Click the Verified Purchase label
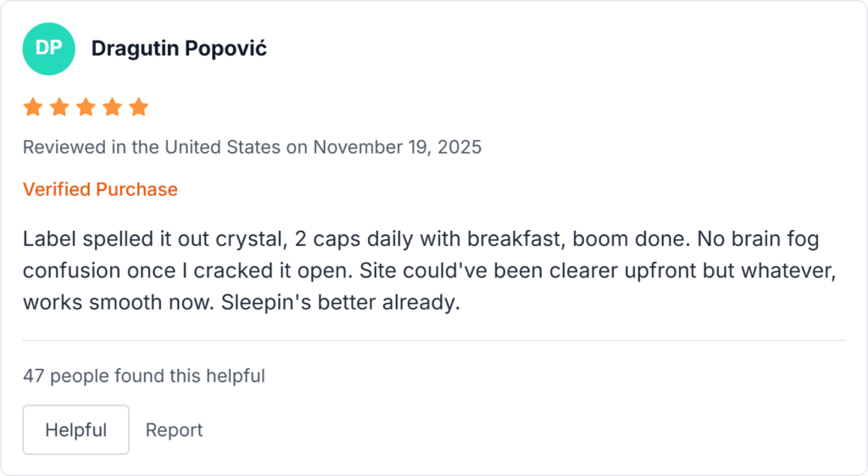 coord(100,189)
